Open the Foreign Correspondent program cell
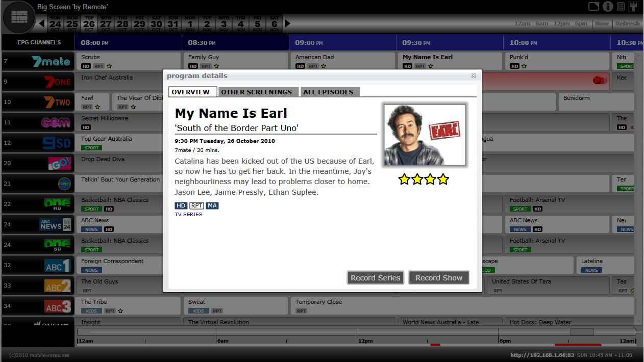644x362 pixels. point(119,265)
